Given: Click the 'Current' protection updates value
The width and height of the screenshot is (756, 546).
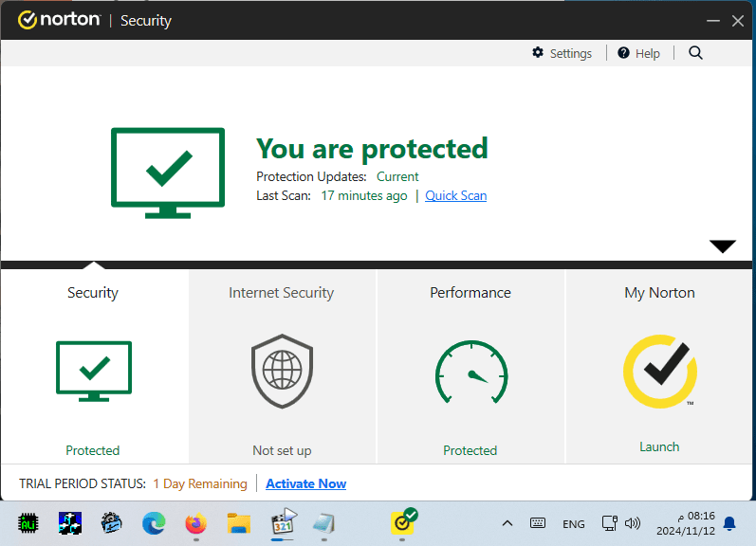Looking at the screenshot, I should pos(397,176).
